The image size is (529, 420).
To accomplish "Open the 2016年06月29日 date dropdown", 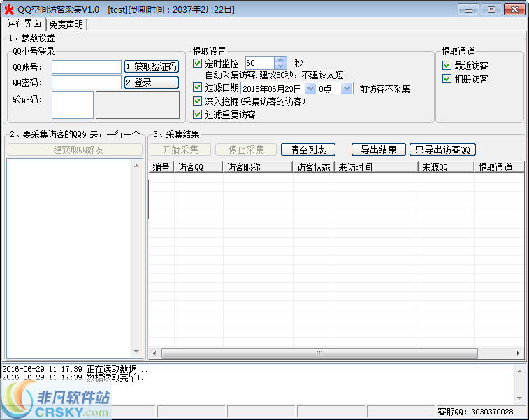I will pos(310,89).
